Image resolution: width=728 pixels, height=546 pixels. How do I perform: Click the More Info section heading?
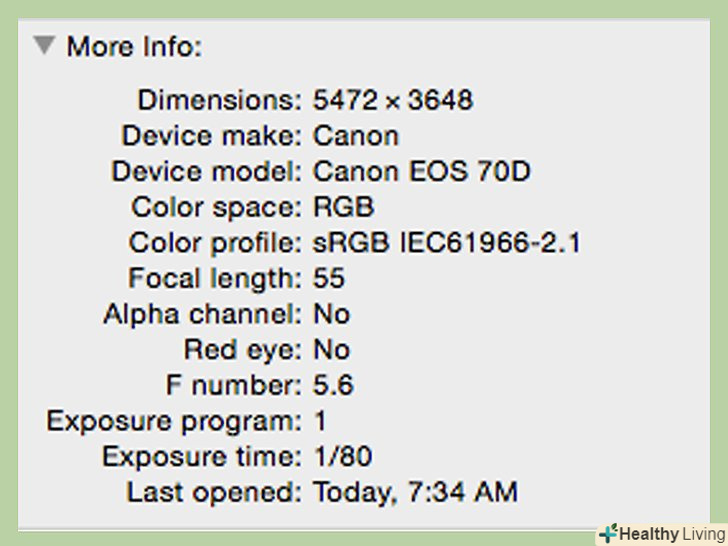click(x=134, y=47)
